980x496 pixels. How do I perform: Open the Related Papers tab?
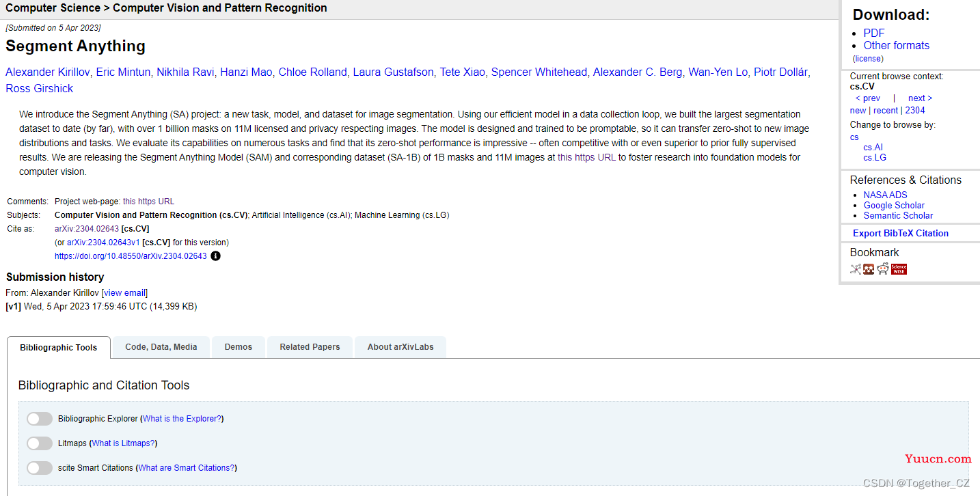pos(310,347)
